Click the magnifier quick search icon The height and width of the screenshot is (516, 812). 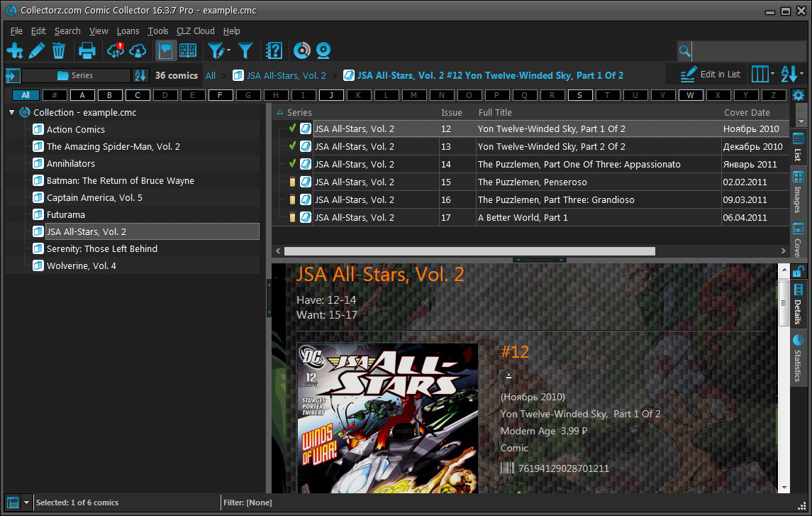click(684, 51)
